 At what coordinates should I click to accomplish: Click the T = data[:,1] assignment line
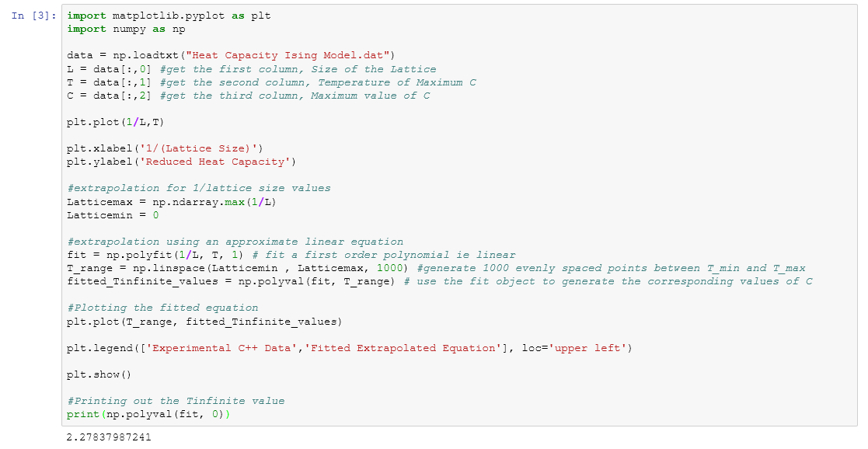(x=111, y=82)
